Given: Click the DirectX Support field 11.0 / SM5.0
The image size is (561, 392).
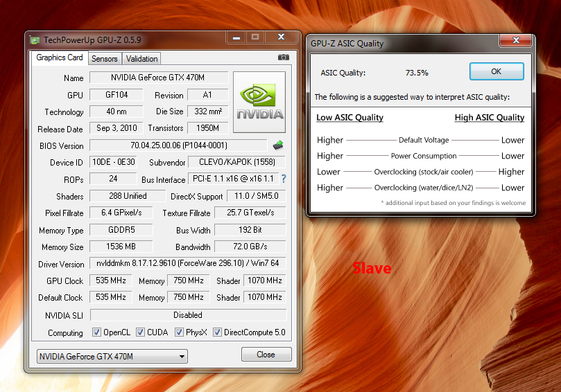Looking at the screenshot, I should [256, 196].
